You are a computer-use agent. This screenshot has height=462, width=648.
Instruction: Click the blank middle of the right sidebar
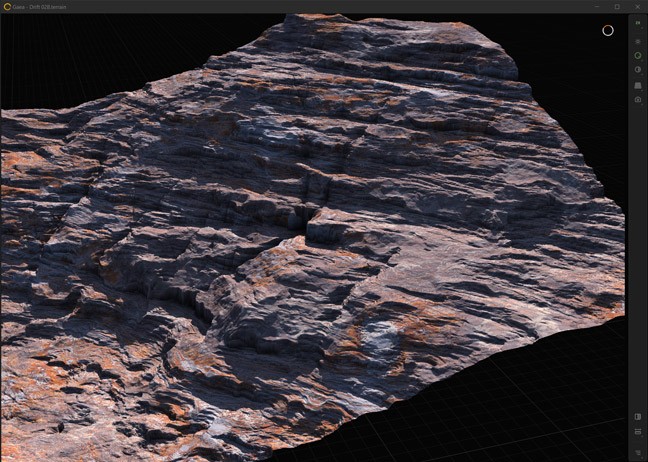tap(638, 250)
